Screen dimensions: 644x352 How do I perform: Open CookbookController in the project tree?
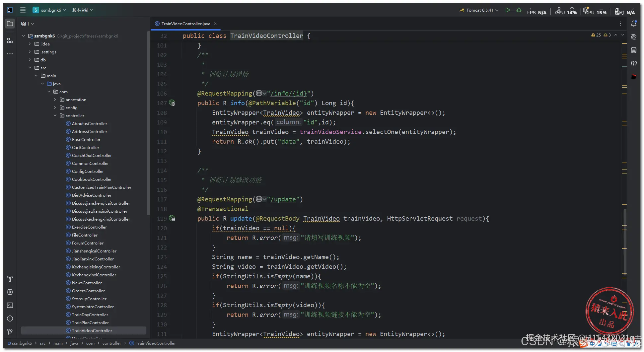point(89,179)
